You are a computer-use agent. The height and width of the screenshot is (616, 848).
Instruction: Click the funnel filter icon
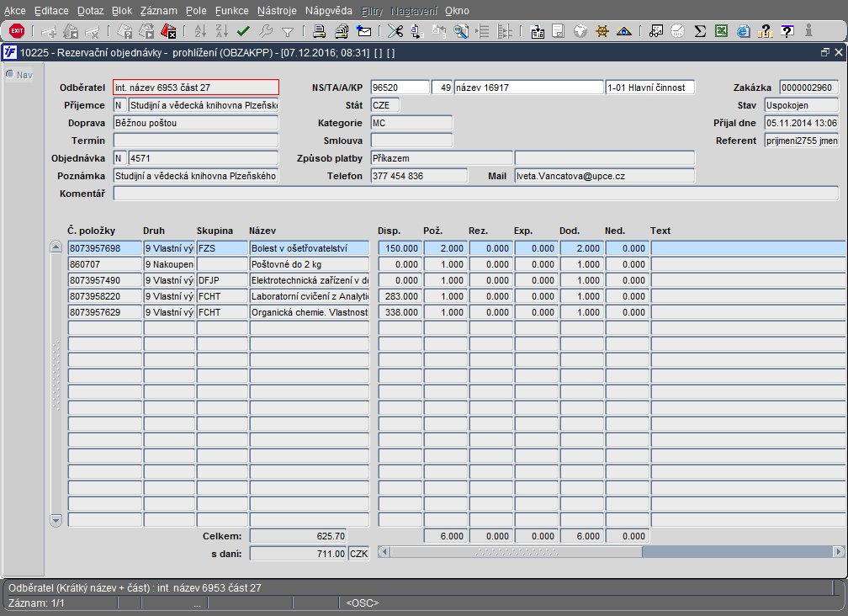coord(288,32)
